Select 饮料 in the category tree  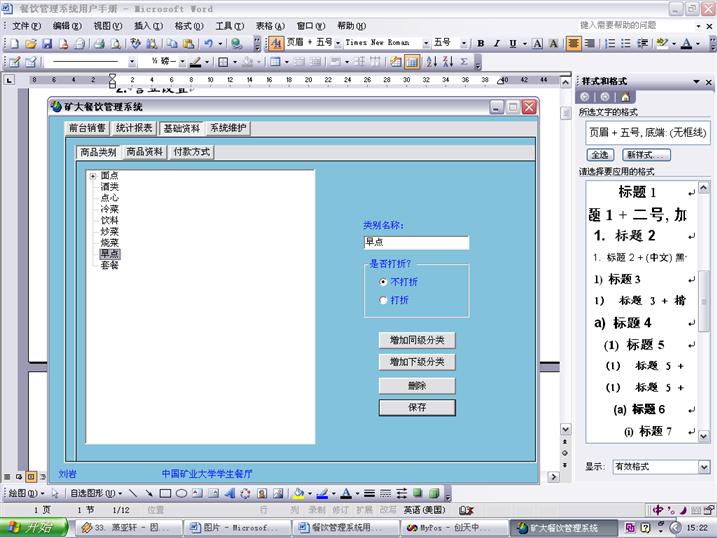point(110,220)
